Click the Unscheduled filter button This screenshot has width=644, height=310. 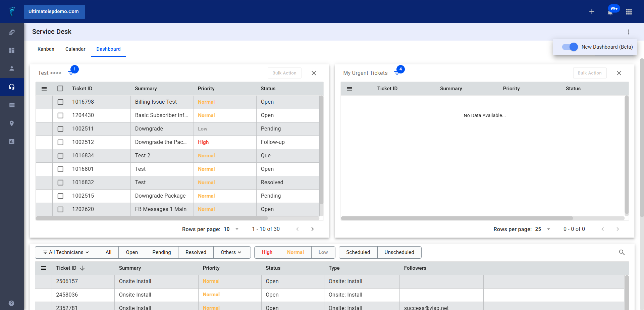[399, 252]
